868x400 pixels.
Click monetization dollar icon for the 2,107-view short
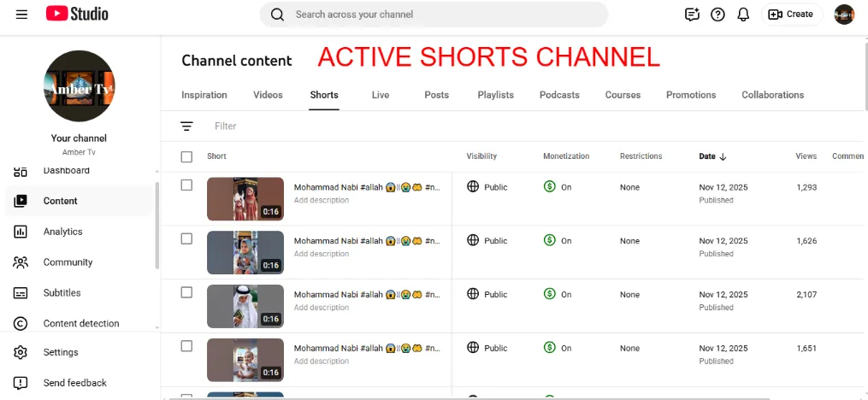click(x=549, y=294)
